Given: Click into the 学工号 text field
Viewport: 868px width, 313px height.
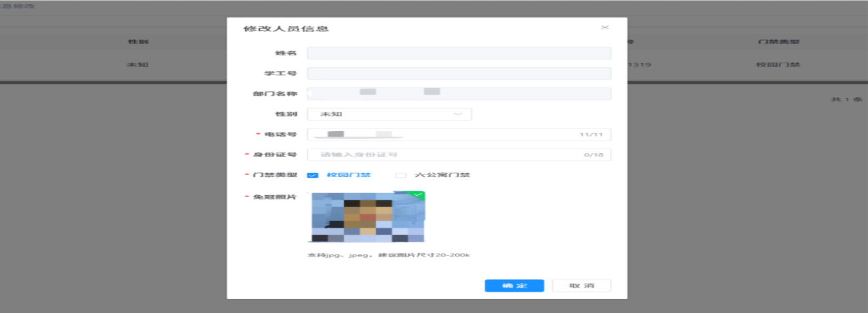Looking at the screenshot, I should 459,73.
